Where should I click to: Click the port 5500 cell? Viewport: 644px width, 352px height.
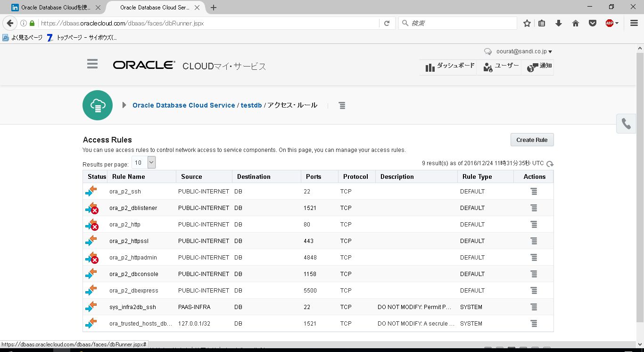pos(310,291)
